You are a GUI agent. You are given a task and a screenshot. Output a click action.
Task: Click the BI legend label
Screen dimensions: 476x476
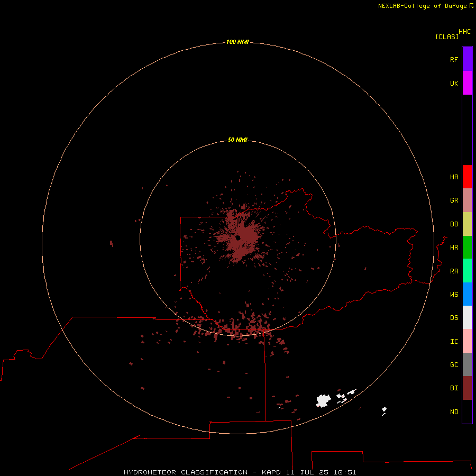coord(454,388)
